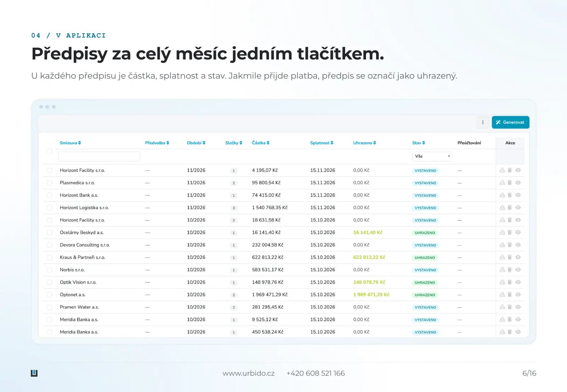Click the www.urbido.cz footer link
Viewport: 567px width, 392px height.
[248, 373]
